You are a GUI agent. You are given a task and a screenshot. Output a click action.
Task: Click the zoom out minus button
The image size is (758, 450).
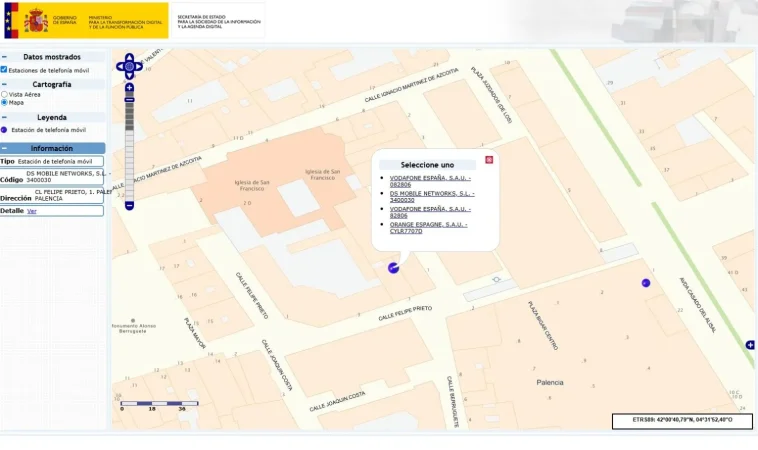pos(129,206)
